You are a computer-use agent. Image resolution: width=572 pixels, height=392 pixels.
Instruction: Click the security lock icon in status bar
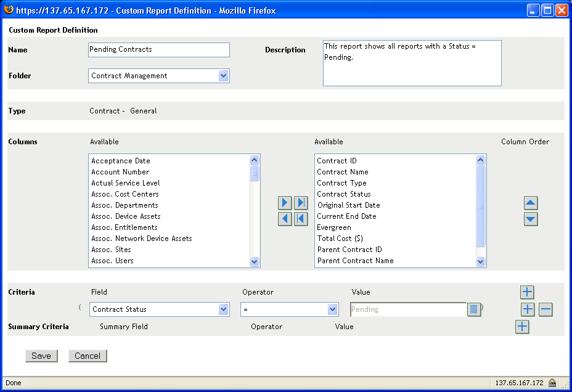pyautogui.click(x=553, y=383)
